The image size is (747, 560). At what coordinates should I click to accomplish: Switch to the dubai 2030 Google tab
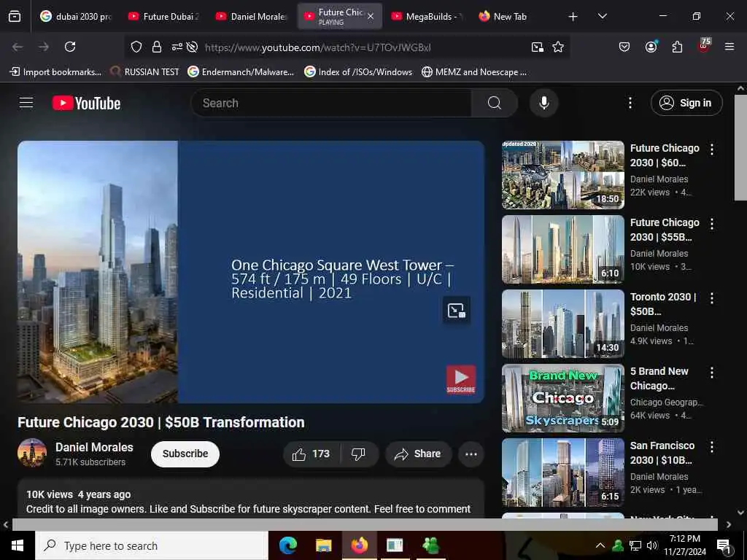tap(75, 16)
